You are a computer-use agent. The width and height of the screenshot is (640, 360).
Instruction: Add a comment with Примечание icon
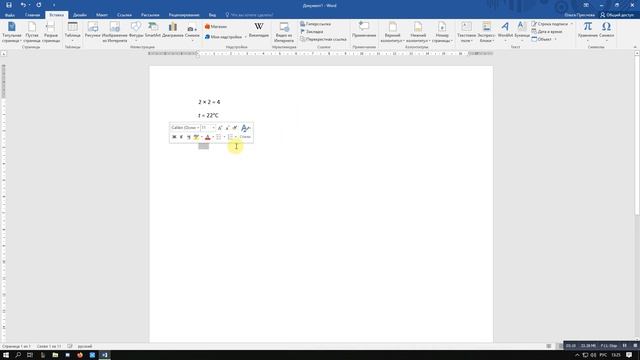[x=364, y=31]
